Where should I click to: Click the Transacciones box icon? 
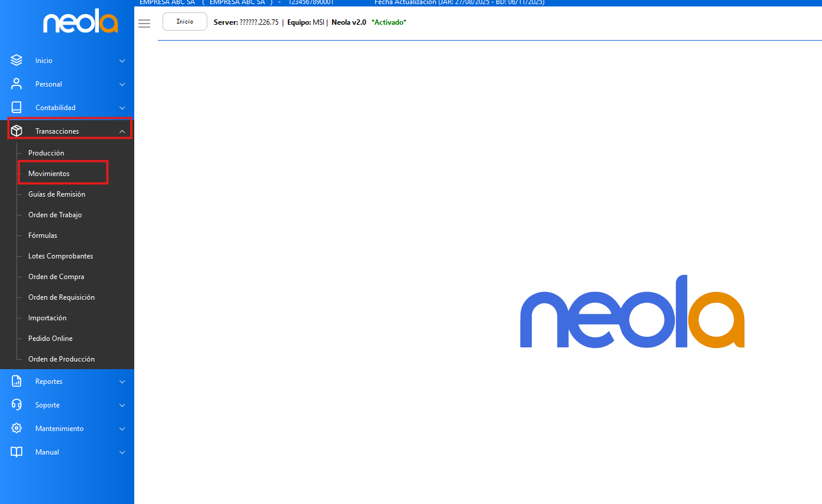16,131
